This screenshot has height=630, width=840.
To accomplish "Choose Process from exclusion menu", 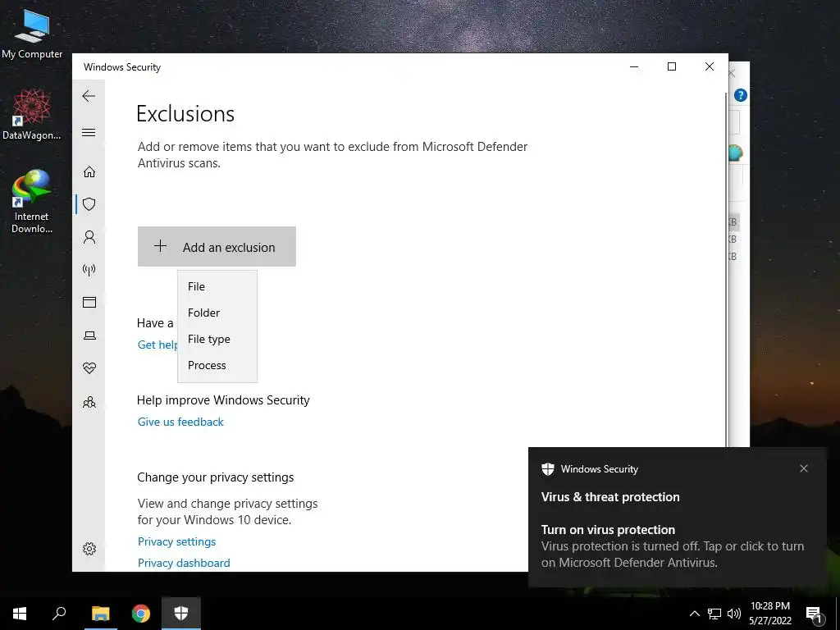I will point(217,365).
